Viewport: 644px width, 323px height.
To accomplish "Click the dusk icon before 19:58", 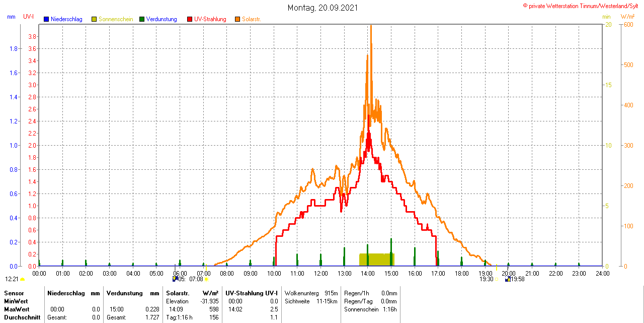I will point(508,279).
